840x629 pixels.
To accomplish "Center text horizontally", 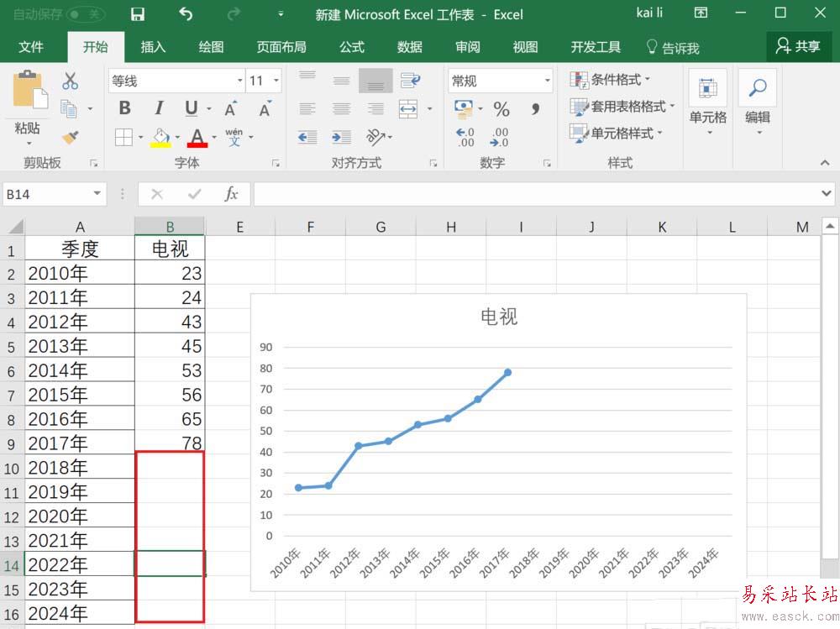I will coord(341,109).
